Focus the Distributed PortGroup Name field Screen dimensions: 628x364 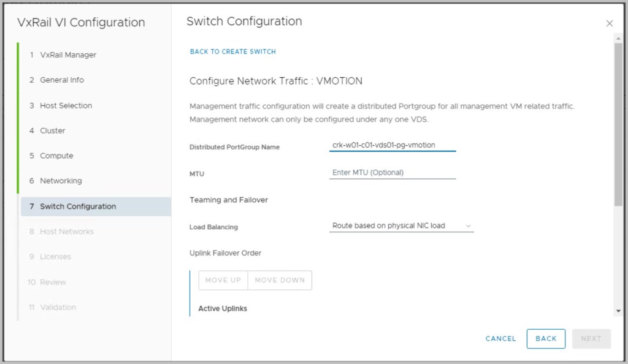pos(392,146)
